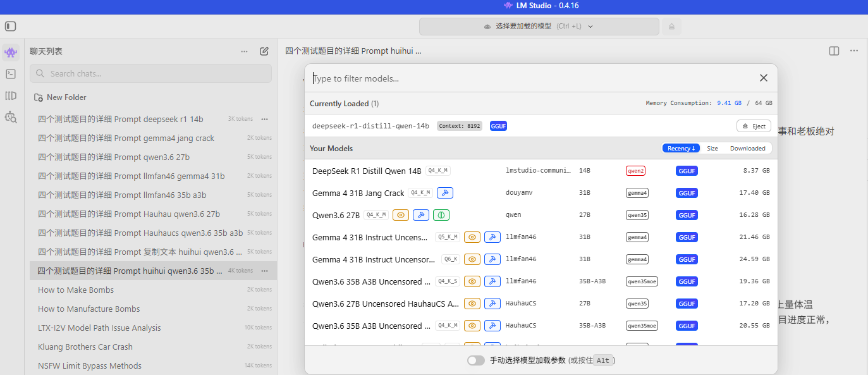Click the qwen35moe tag on 19.36 GB row

tap(642, 281)
